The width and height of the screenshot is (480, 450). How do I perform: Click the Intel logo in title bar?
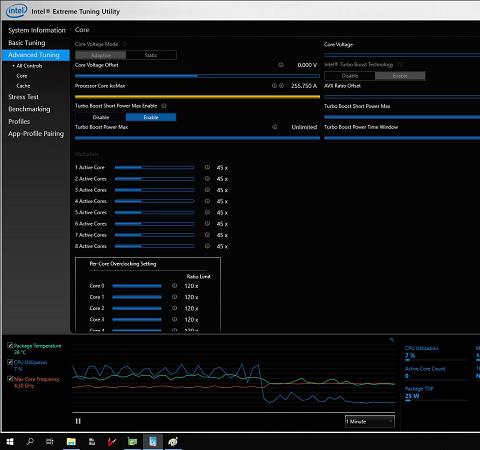click(17, 11)
